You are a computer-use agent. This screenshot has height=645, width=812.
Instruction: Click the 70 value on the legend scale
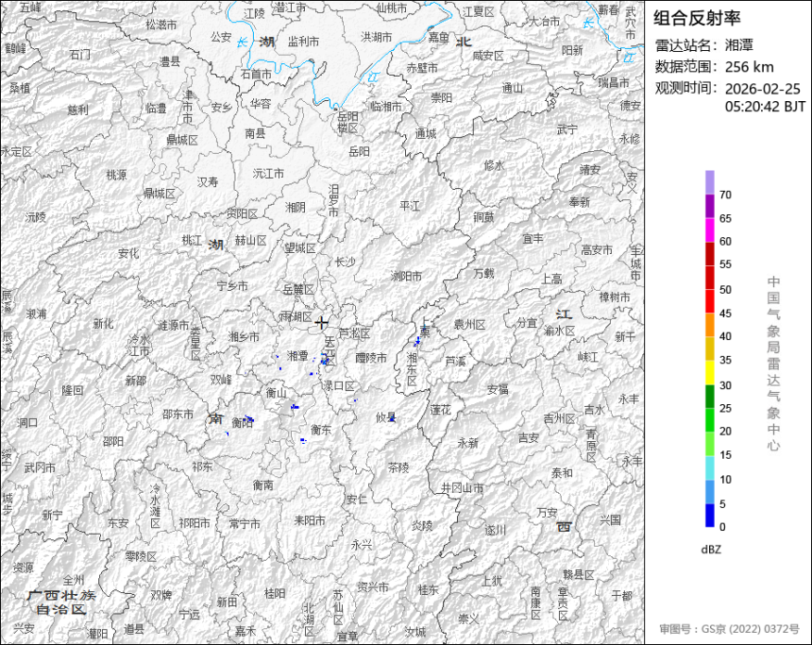click(725, 195)
